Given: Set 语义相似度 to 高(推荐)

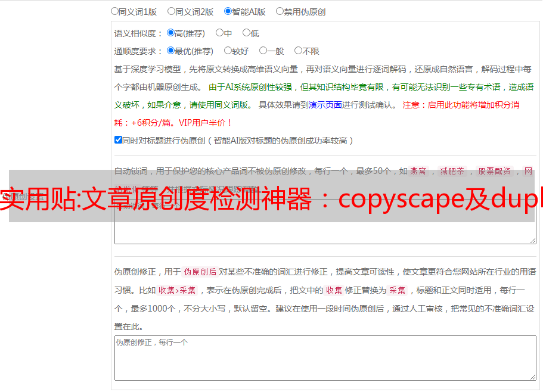Looking at the screenshot, I should (170, 33).
